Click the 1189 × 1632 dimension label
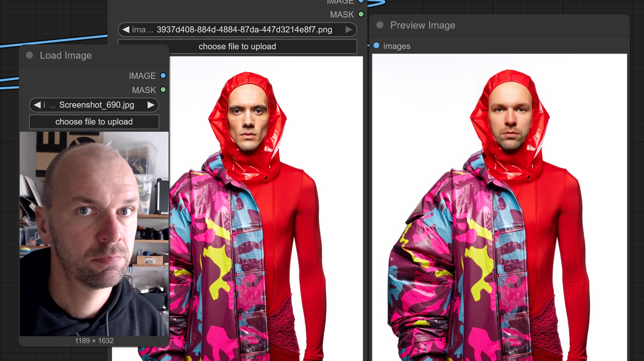 (x=94, y=341)
